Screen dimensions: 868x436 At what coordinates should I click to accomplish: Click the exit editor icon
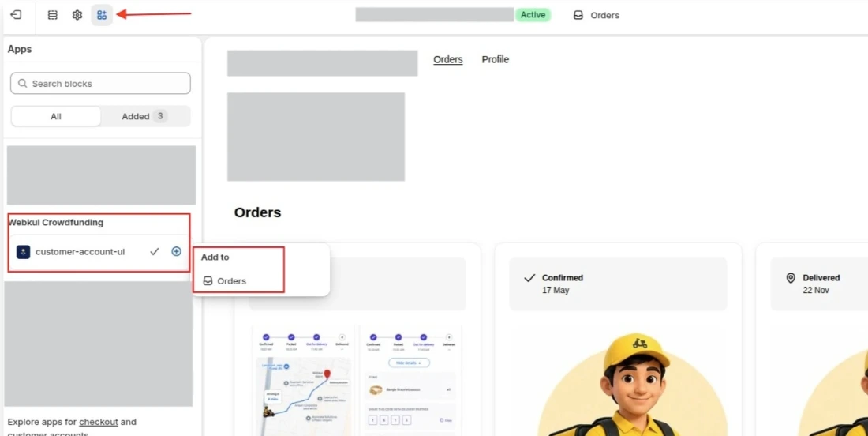coord(16,15)
